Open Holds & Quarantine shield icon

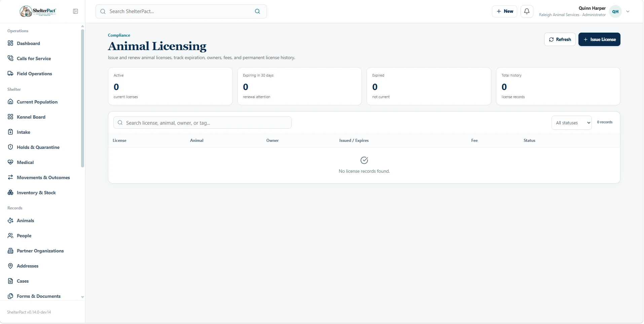[10, 147]
